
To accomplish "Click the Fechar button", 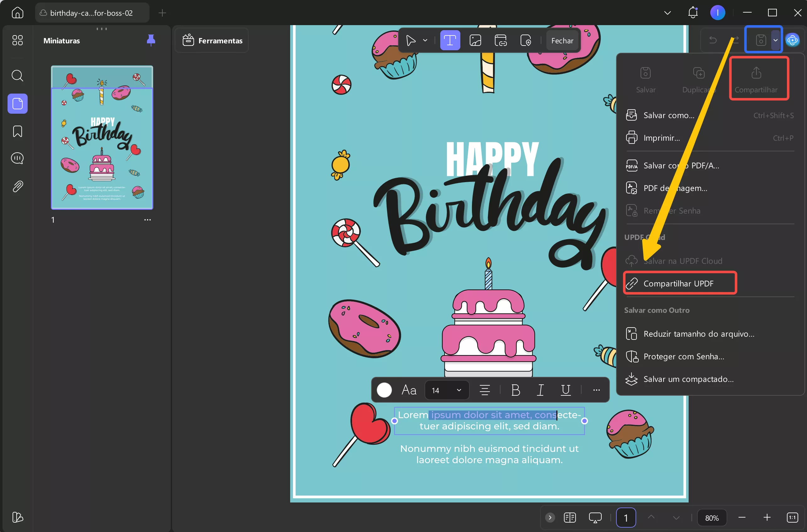I will click(562, 41).
